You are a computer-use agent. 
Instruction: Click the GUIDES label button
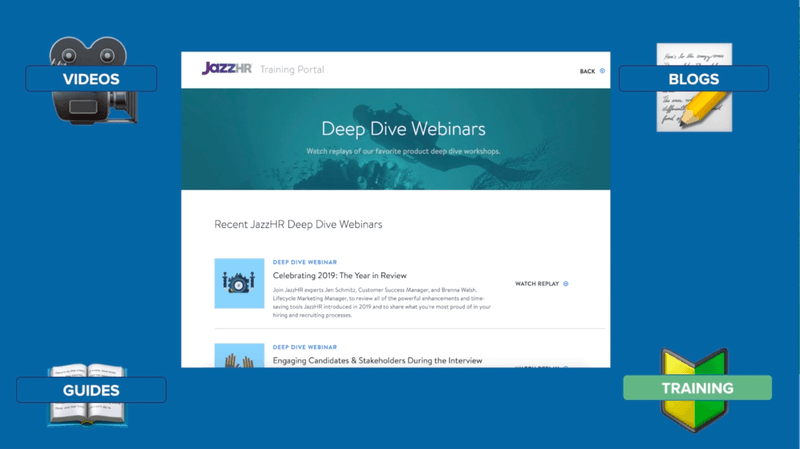point(91,390)
